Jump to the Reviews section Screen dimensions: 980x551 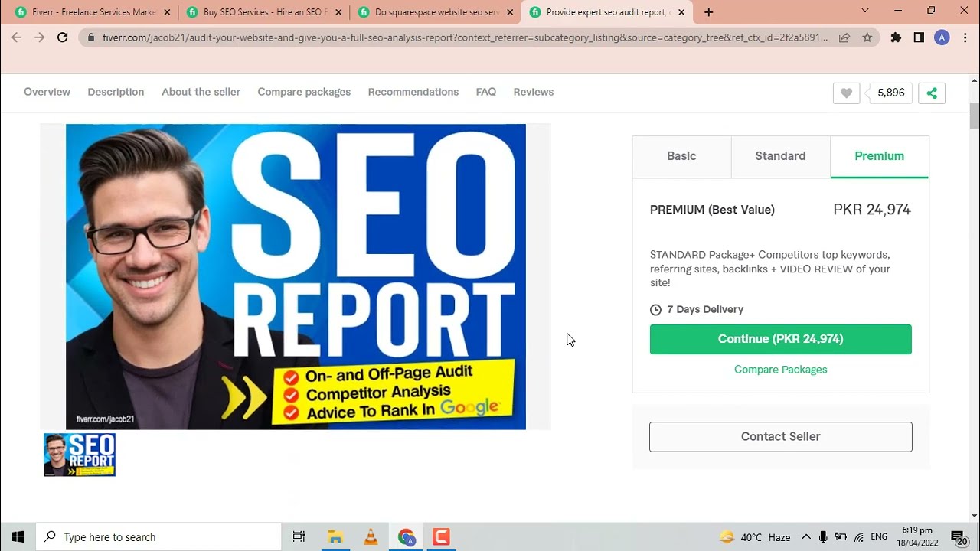[x=533, y=92]
